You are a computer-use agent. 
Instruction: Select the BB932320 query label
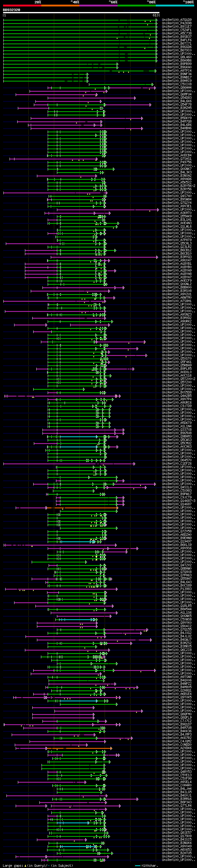click(11, 10)
